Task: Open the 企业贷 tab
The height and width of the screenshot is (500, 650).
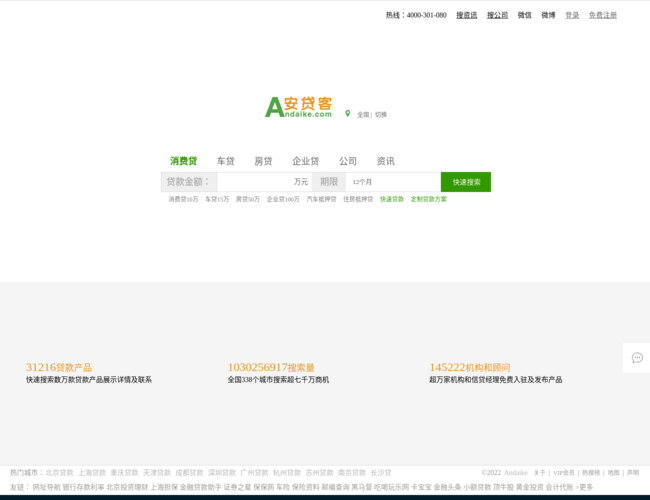Action: coord(306,161)
